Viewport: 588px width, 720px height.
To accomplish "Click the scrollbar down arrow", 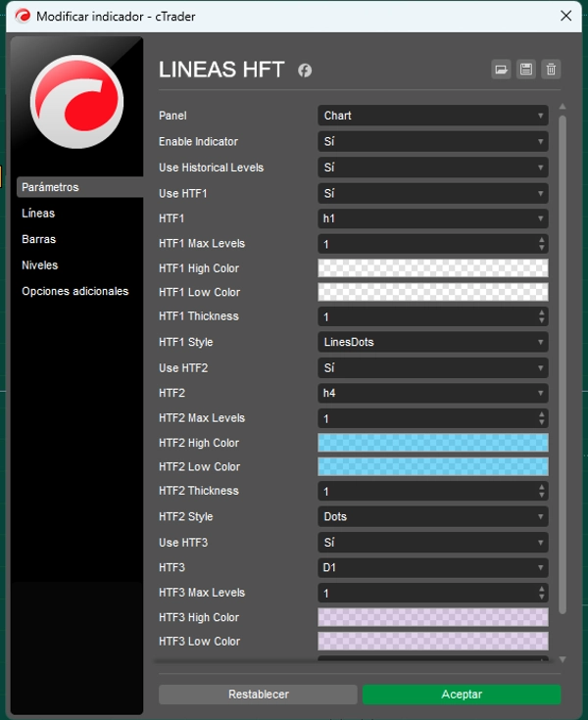I will coord(563,659).
